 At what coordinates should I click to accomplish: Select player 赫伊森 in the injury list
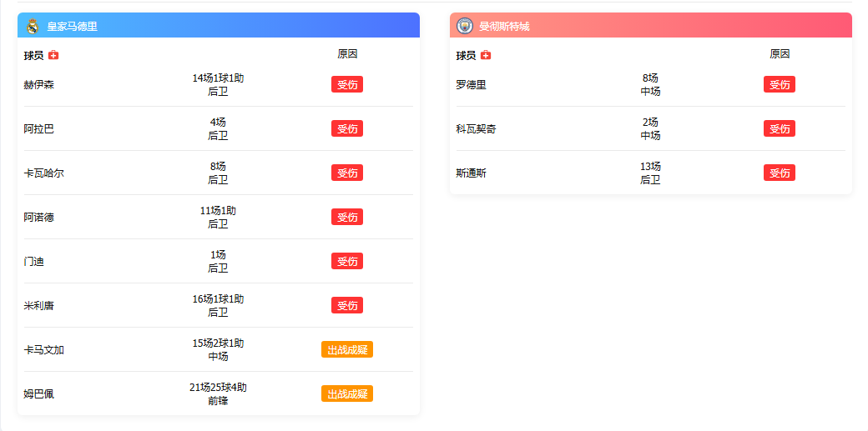coord(39,85)
